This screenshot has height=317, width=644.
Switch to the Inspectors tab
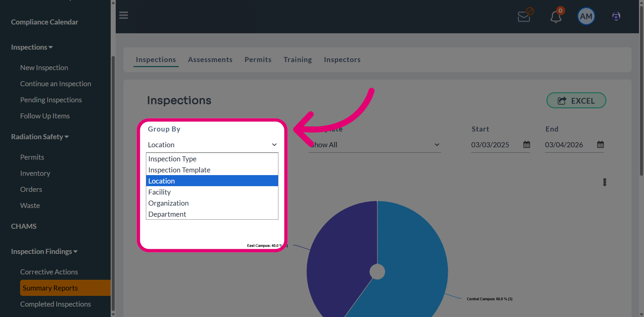tap(342, 60)
